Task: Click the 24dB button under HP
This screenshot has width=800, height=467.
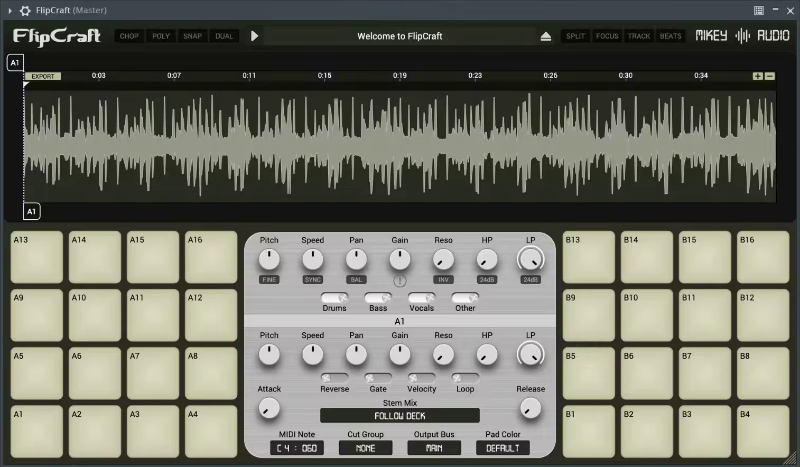Action: coord(487,280)
